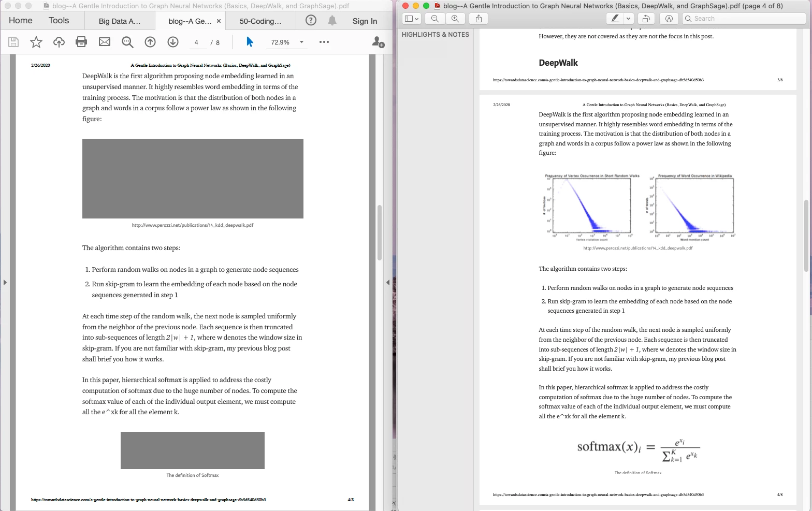Viewport: 812px width, 511px height.
Task: Click the cloud upload icon
Action: [59, 42]
